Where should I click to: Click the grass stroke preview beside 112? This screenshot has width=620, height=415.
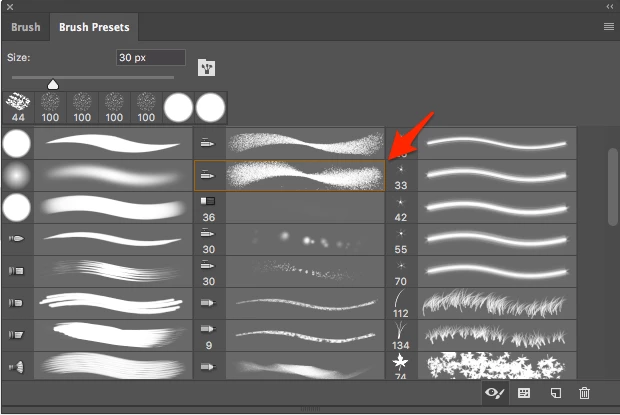497,304
